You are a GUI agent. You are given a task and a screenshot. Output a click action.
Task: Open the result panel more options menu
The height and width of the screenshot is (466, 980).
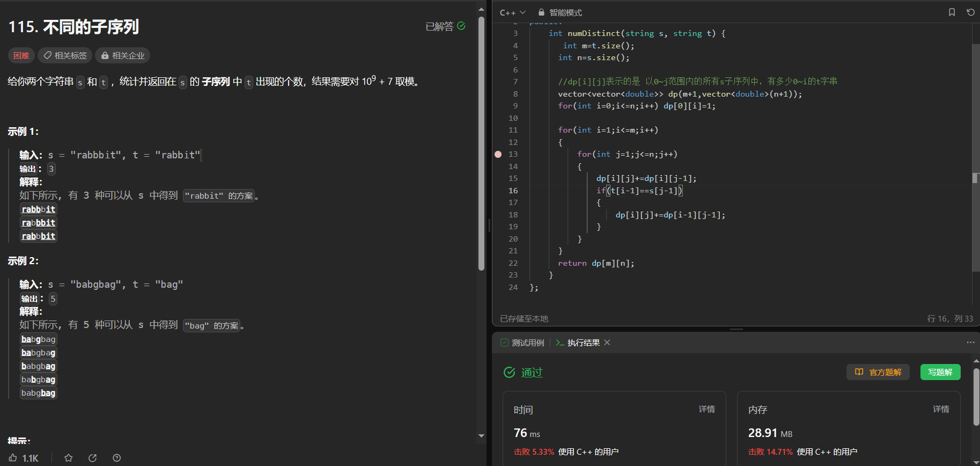[x=970, y=343]
